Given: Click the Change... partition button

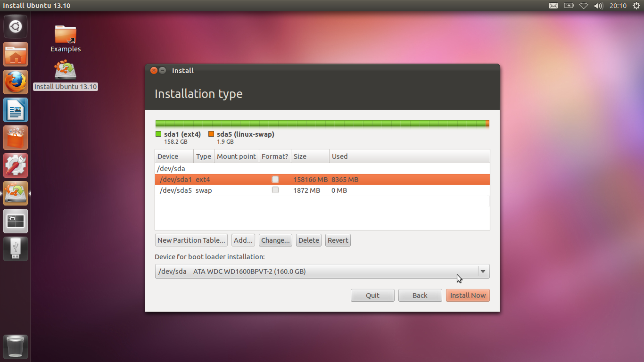Looking at the screenshot, I should pyautogui.click(x=275, y=240).
